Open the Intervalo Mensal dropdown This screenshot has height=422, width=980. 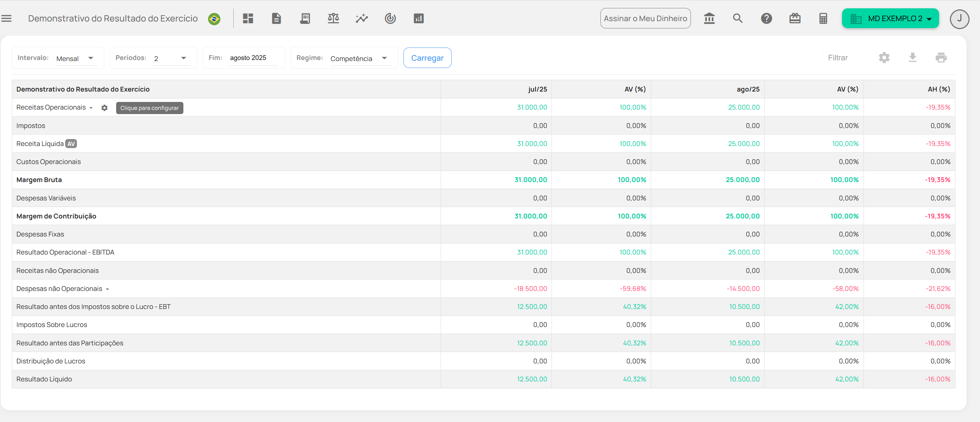point(76,58)
